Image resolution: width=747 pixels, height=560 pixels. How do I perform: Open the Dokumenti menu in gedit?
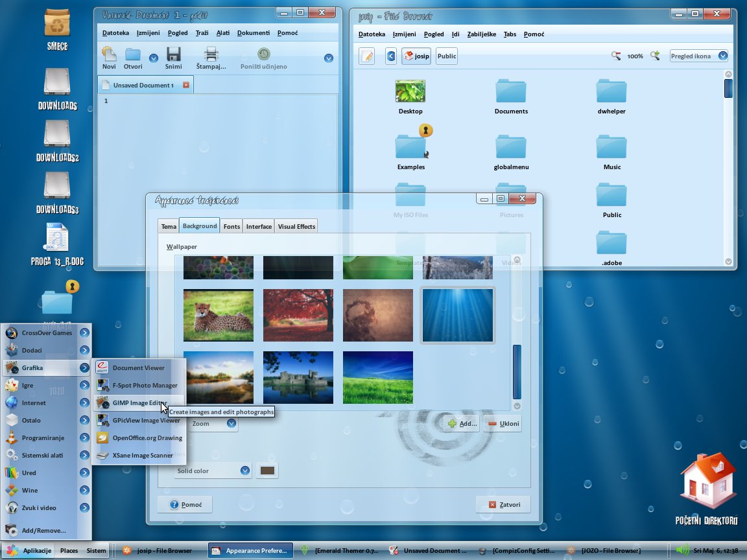[x=254, y=33]
